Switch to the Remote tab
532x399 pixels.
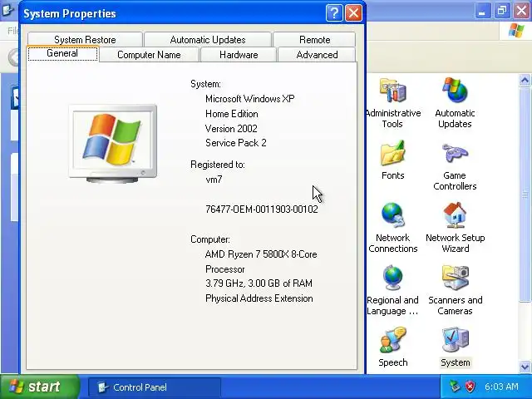(314, 40)
